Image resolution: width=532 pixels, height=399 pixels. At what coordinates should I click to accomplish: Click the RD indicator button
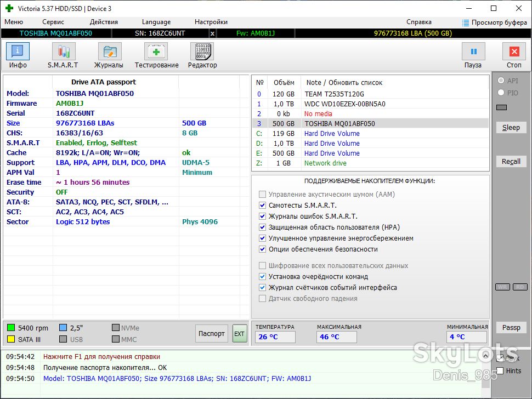pos(520,287)
